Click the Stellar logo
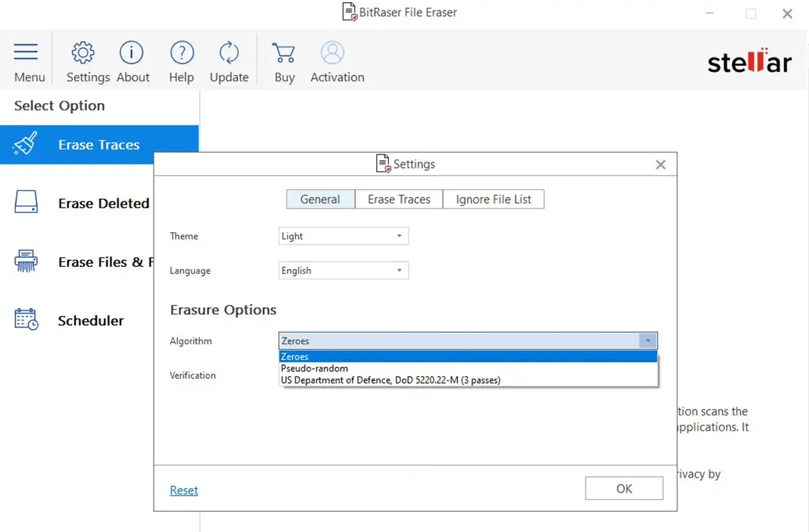This screenshot has height=532, width=809. 749,61
